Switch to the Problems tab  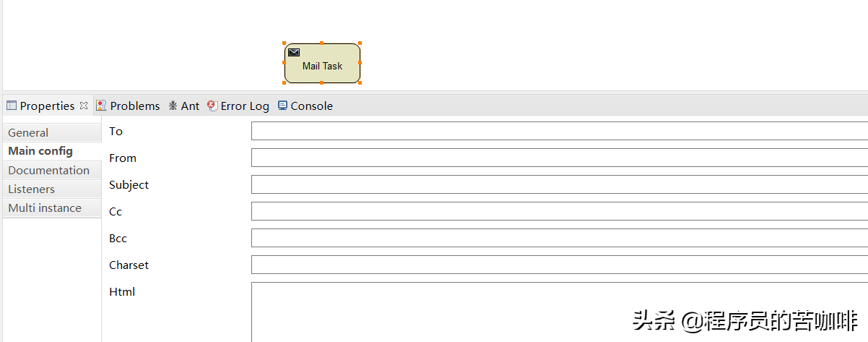[134, 106]
